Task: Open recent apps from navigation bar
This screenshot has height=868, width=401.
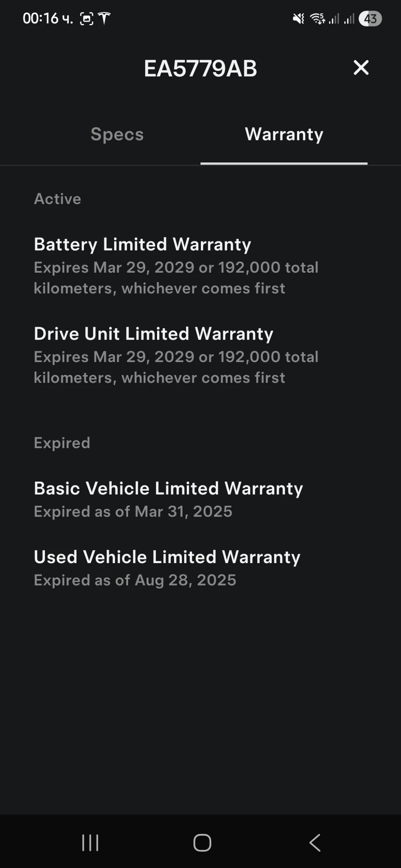Action: [90, 843]
